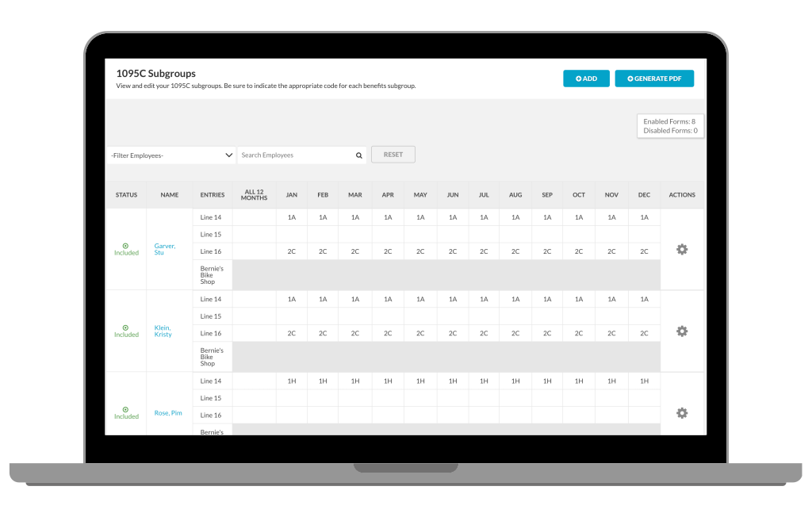Select Klein's Line 14 MAR cell 1A

coord(355,300)
